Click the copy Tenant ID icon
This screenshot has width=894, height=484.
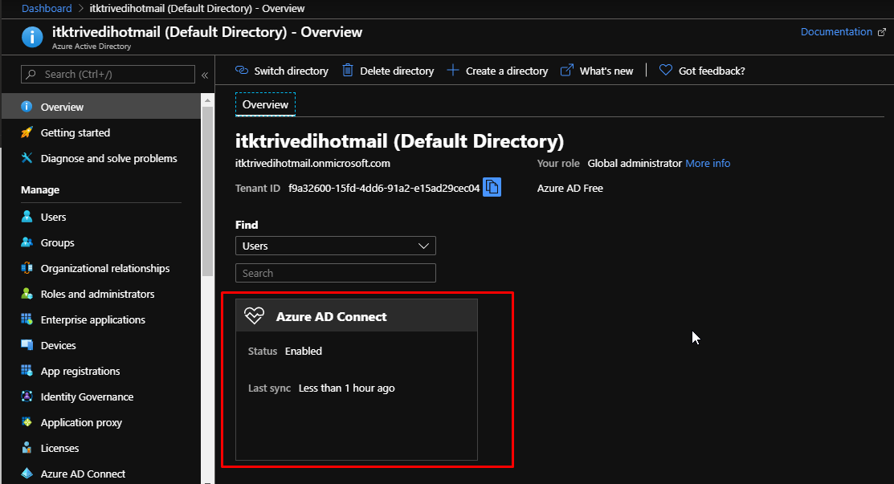[x=492, y=187]
